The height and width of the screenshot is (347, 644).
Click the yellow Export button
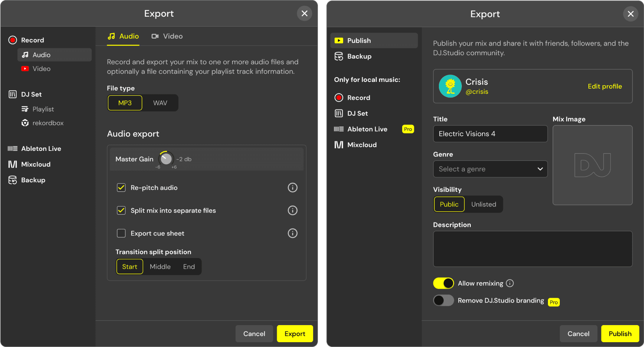pyautogui.click(x=295, y=334)
